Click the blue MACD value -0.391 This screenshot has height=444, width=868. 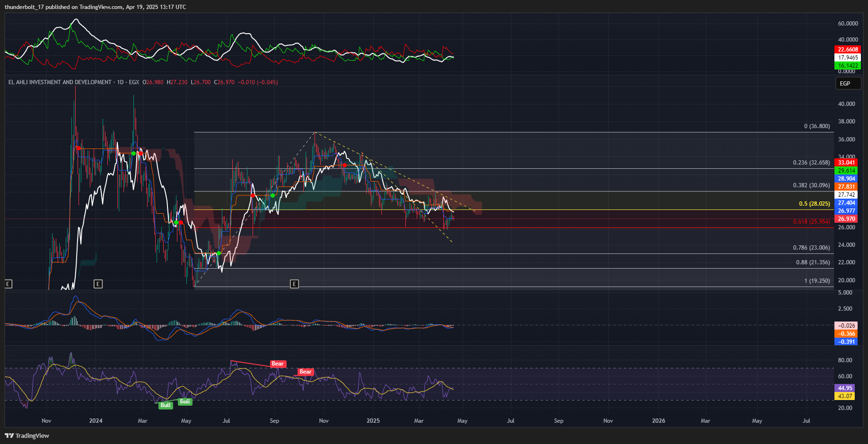(846, 342)
